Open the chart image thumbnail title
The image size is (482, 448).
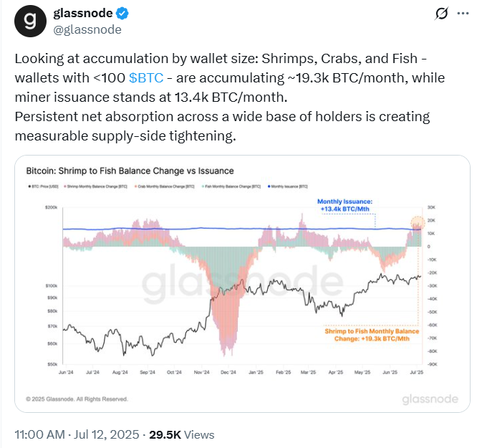(130, 171)
